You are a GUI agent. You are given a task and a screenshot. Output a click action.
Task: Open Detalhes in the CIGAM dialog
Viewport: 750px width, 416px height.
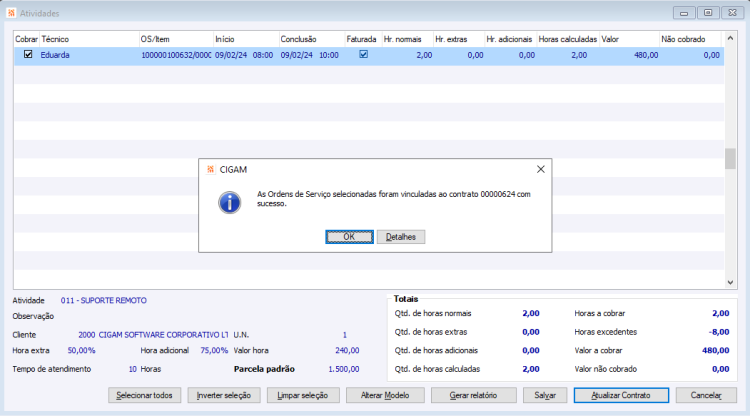[x=401, y=237]
